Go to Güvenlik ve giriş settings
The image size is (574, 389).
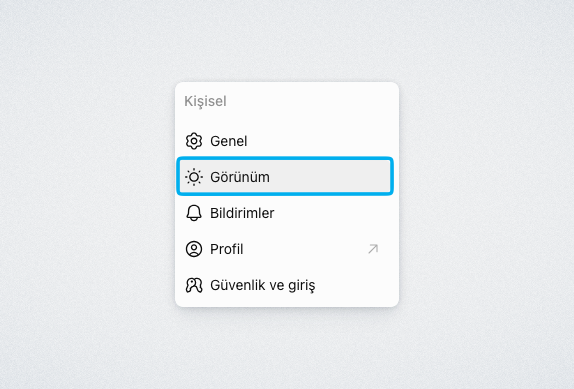285,285
